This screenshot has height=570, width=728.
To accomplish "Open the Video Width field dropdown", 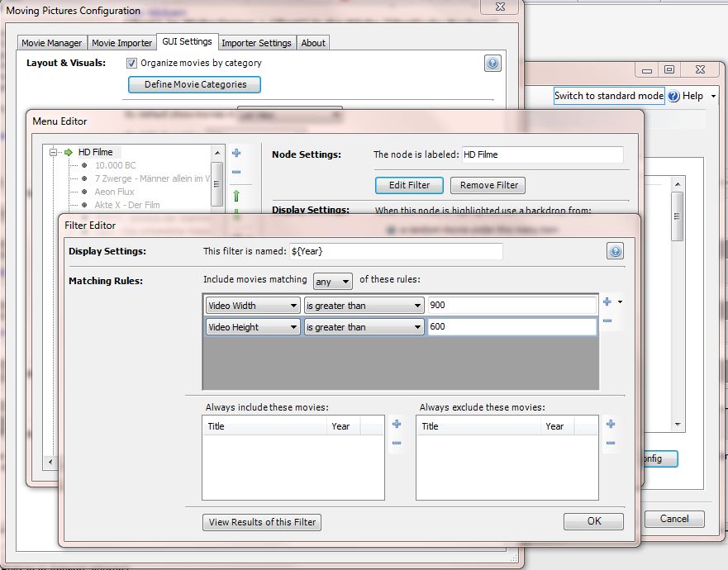I will point(253,306).
